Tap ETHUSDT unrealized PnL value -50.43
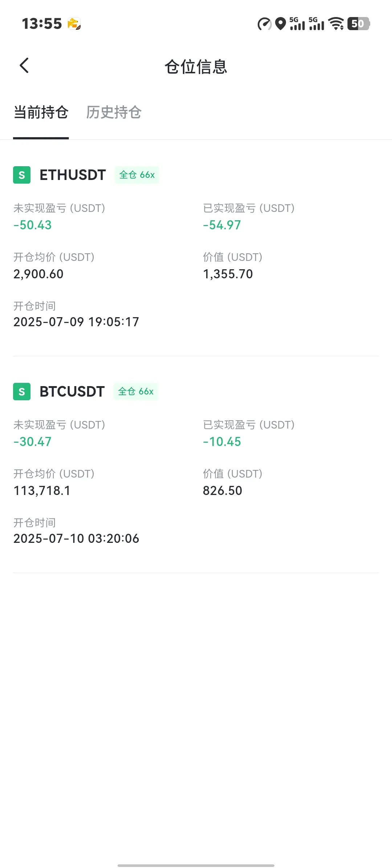The width and height of the screenshot is (392, 868). coord(33,225)
